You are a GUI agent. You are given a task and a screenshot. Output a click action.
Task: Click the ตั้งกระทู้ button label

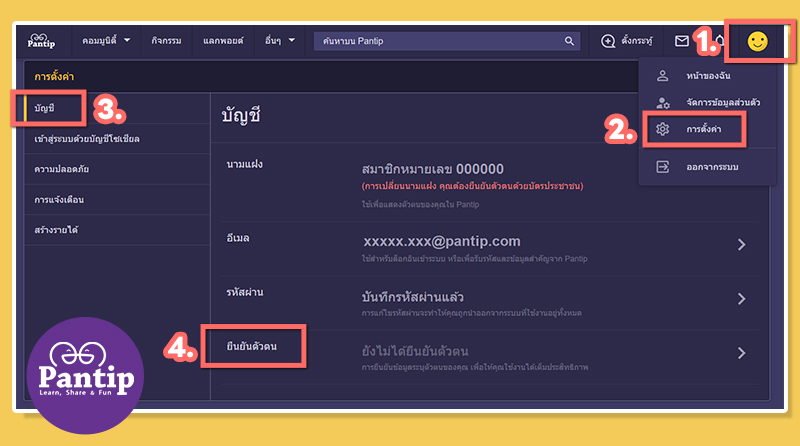pyautogui.click(x=637, y=41)
